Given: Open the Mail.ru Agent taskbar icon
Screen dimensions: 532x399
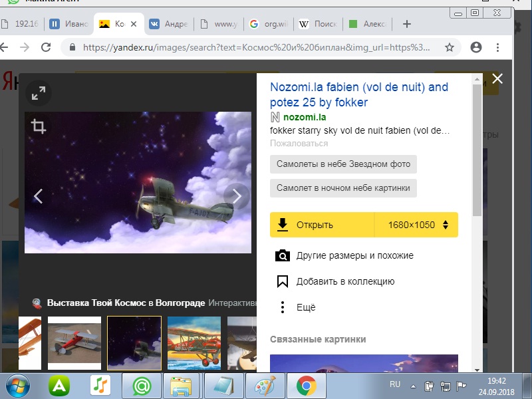Looking at the screenshot, I should point(142,386).
